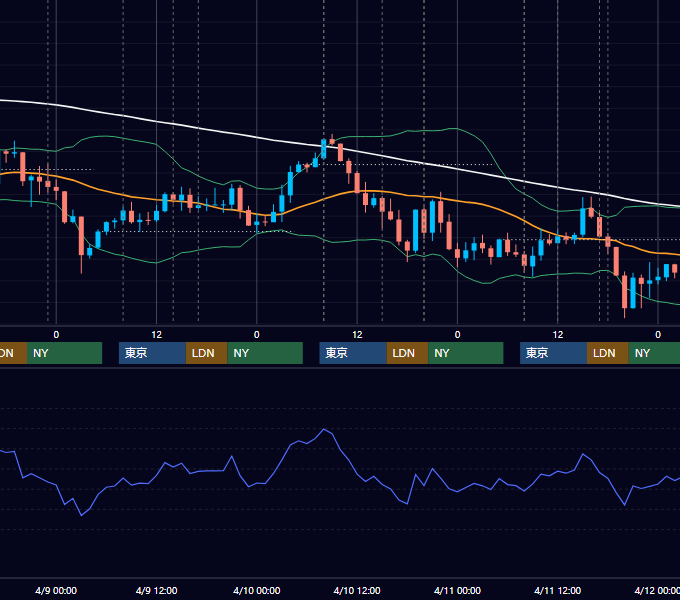
Task: Select the LDN session block of the 4/9 sessions
Action: [x=206, y=353]
